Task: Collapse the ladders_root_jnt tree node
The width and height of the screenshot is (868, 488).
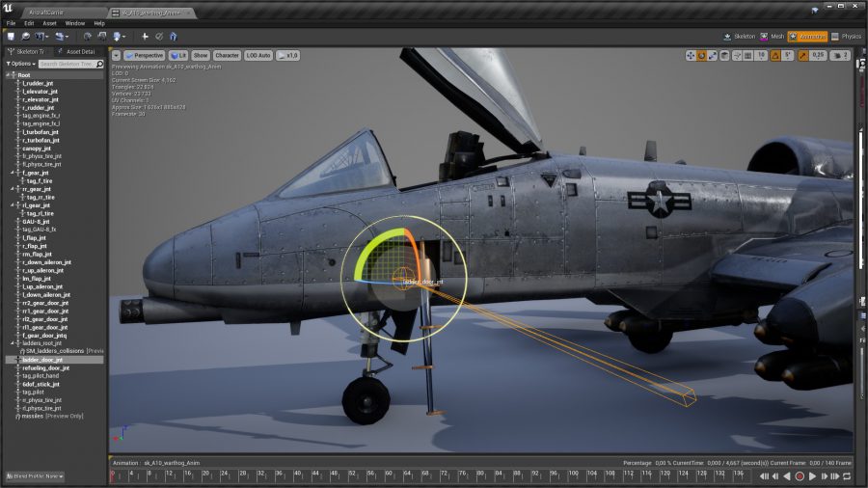Action: 12,343
